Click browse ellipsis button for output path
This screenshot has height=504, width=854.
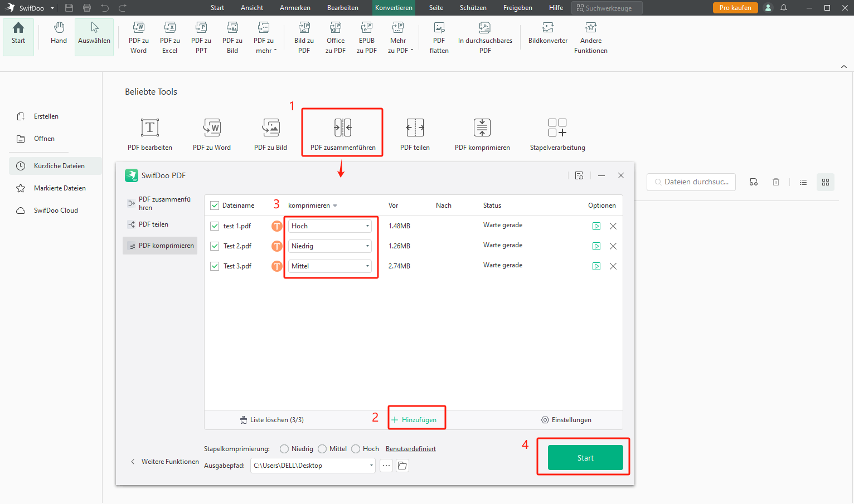click(x=386, y=466)
